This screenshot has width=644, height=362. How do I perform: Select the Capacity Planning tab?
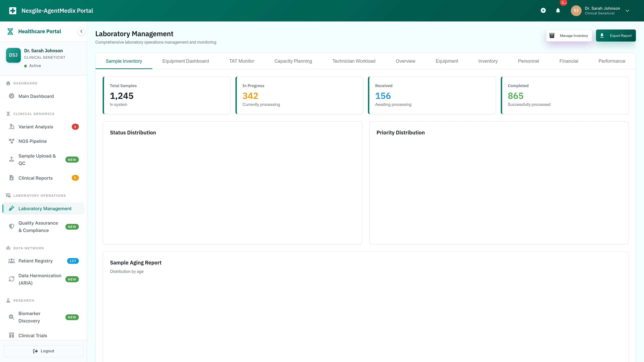(x=293, y=61)
